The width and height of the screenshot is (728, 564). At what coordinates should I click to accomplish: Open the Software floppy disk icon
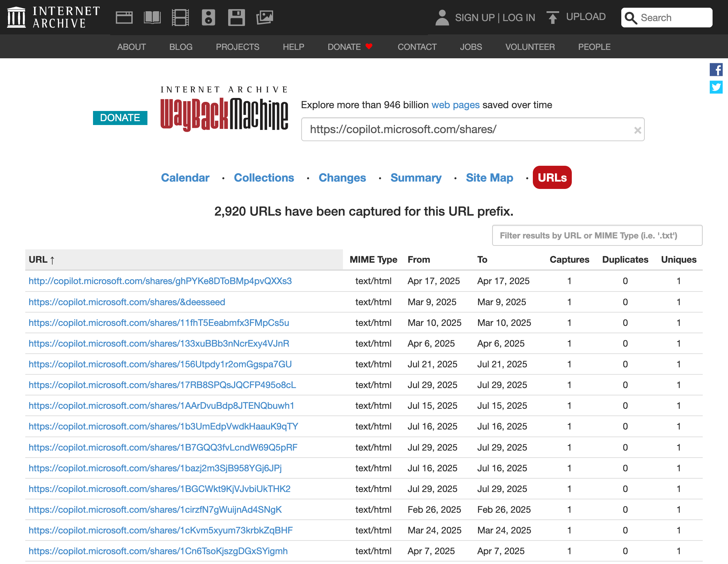237,17
